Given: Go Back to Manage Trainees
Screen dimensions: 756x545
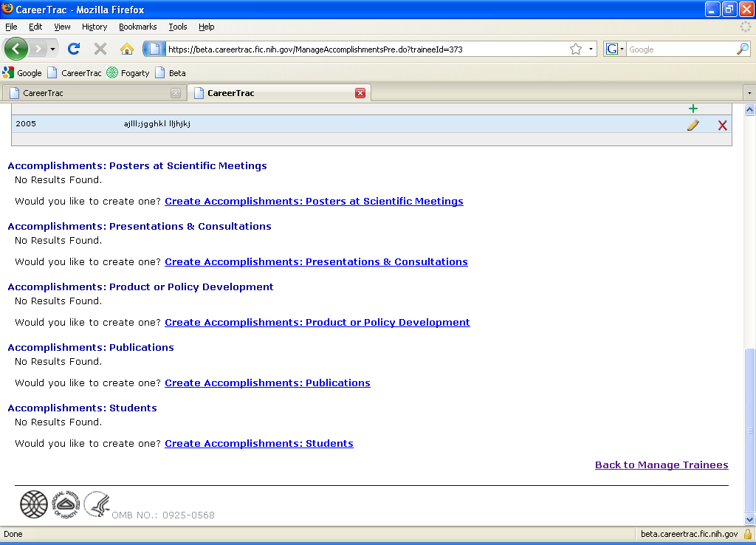Looking at the screenshot, I should click(661, 465).
